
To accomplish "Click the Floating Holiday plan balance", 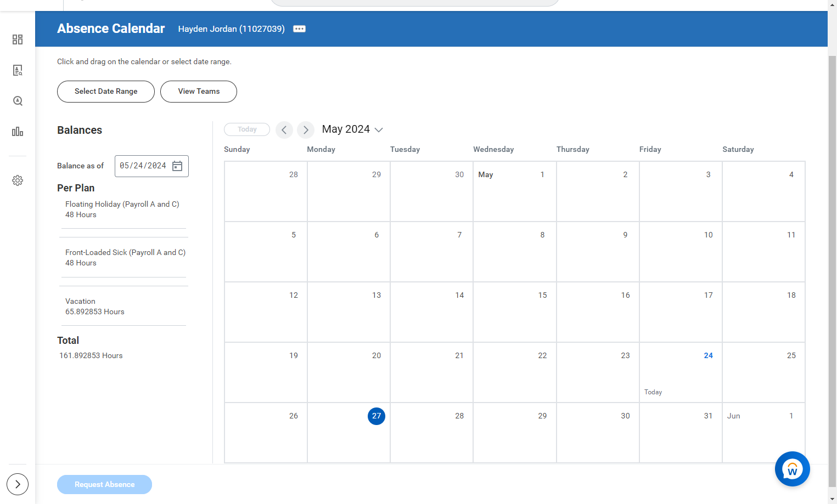I will [122, 209].
